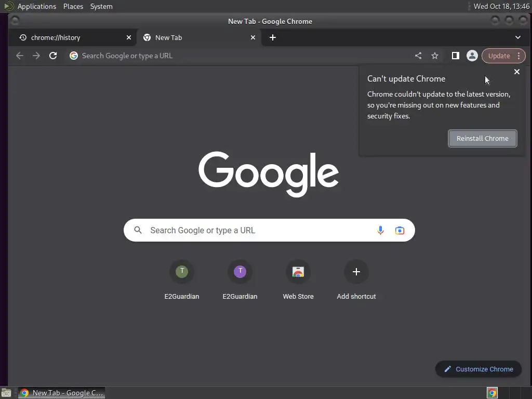The height and width of the screenshot is (399, 532).
Task: Click Customize Chrome button
Action: tap(478, 369)
